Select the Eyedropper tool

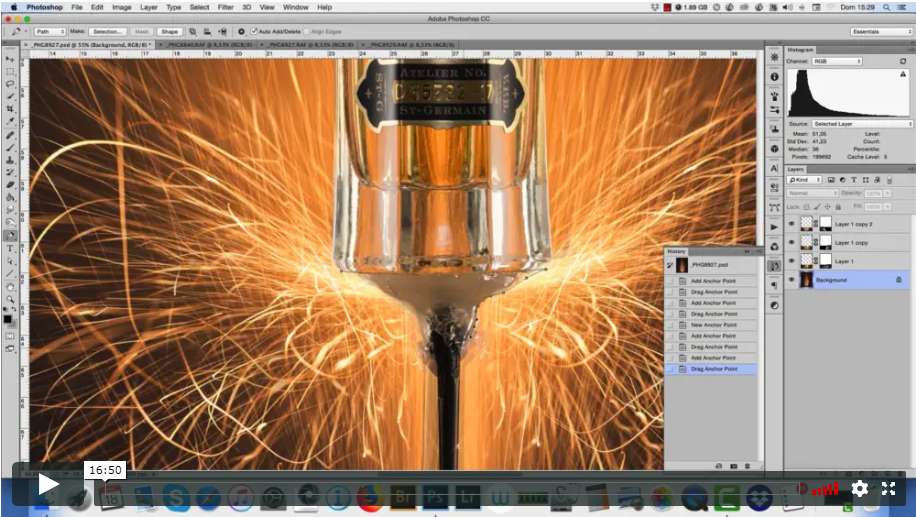pos(10,122)
